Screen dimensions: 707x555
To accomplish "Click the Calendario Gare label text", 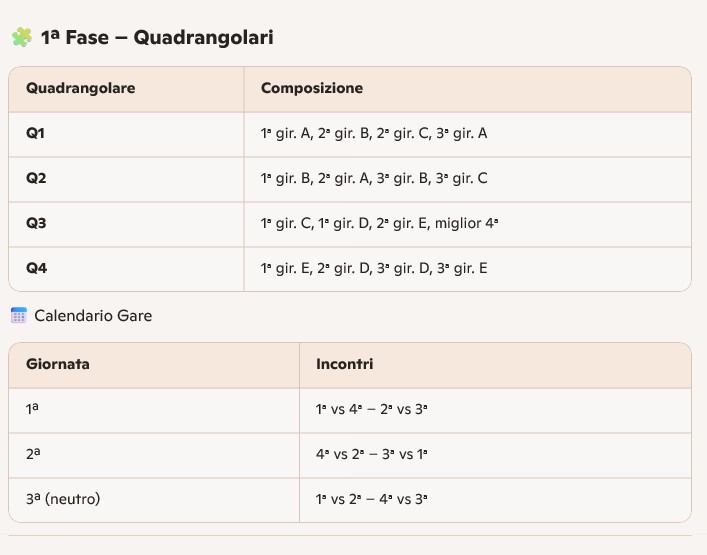I will tap(93, 316).
